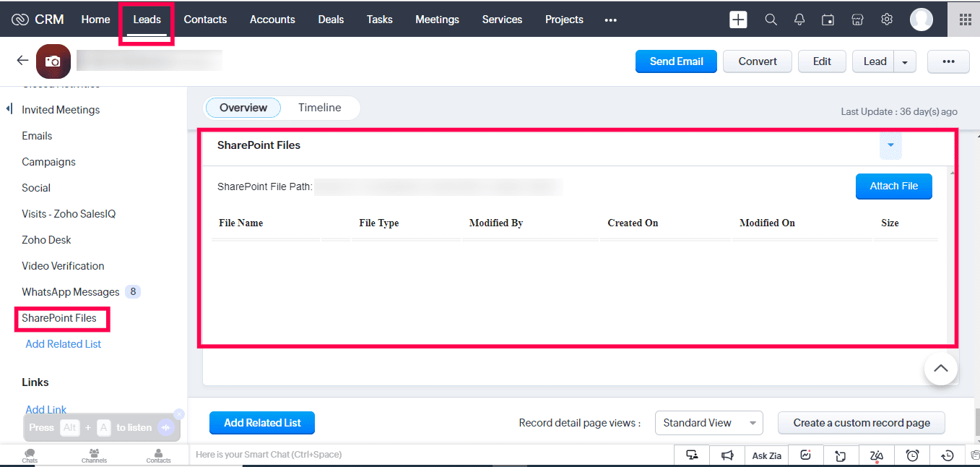Open the Zia assistant icon
The width and height of the screenshot is (980, 467).
877,455
